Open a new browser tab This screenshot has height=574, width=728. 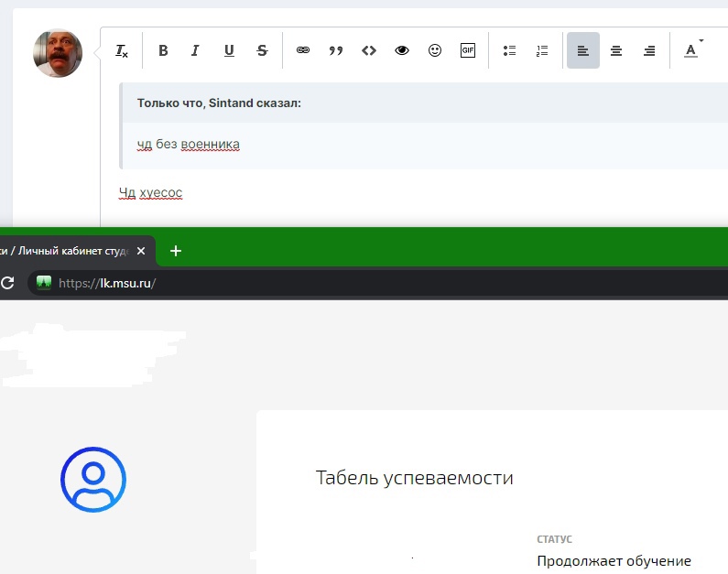176,251
